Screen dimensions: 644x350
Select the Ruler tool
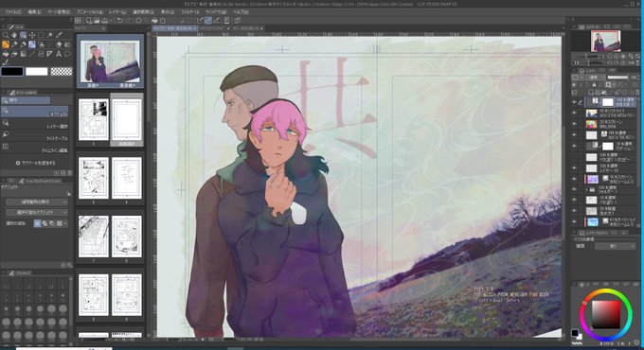pos(50,54)
